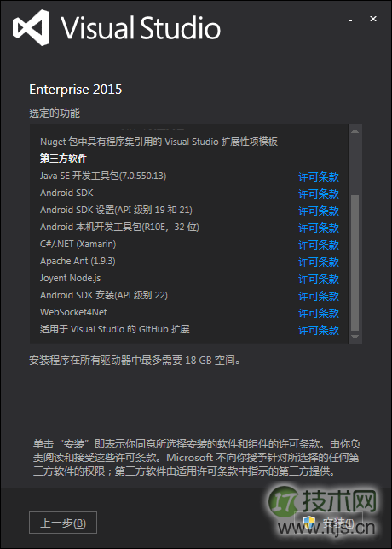The image size is (392, 549).
Task: Select the 'WebSocket4Net' entry
Action: pyautogui.click(x=73, y=312)
